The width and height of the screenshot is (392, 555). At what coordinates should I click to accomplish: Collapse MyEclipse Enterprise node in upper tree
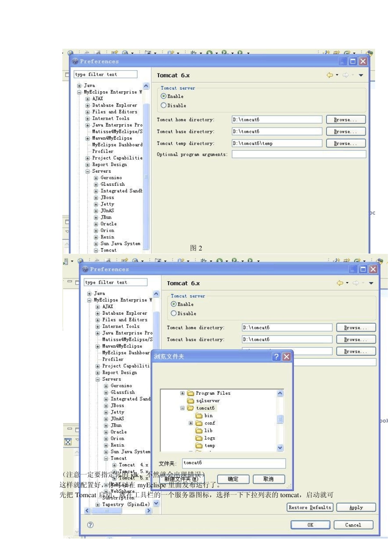[x=79, y=92]
